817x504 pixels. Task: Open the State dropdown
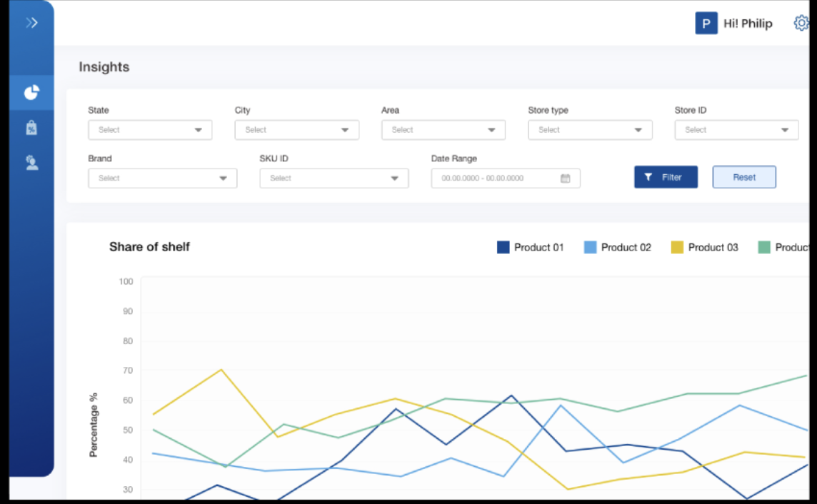click(x=150, y=130)
